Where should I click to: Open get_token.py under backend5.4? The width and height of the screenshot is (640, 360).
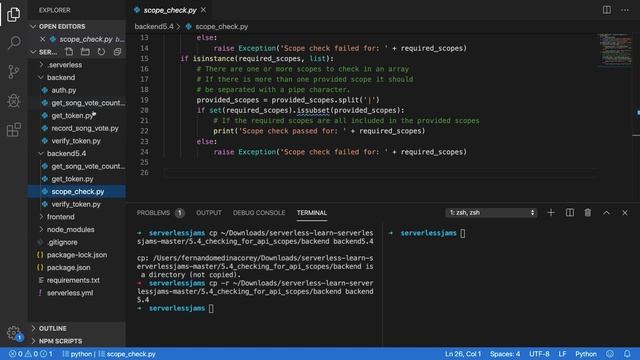pos(72,179)
